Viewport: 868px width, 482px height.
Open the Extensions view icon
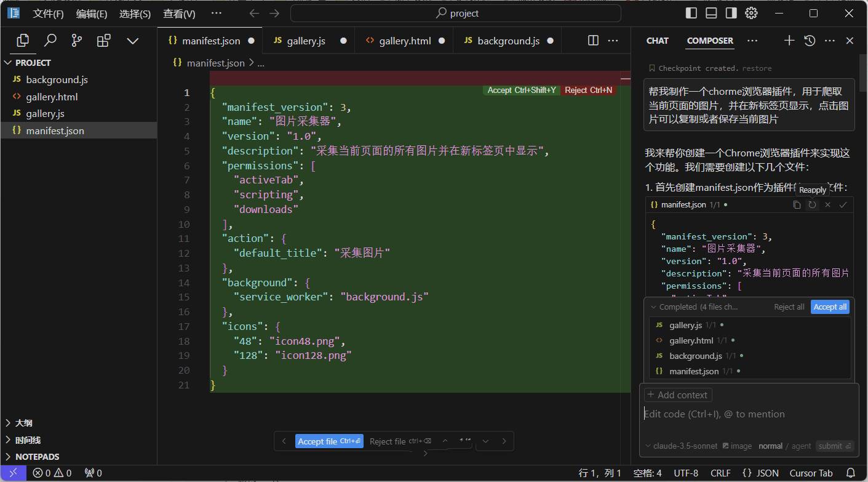(x=104, y=41)
